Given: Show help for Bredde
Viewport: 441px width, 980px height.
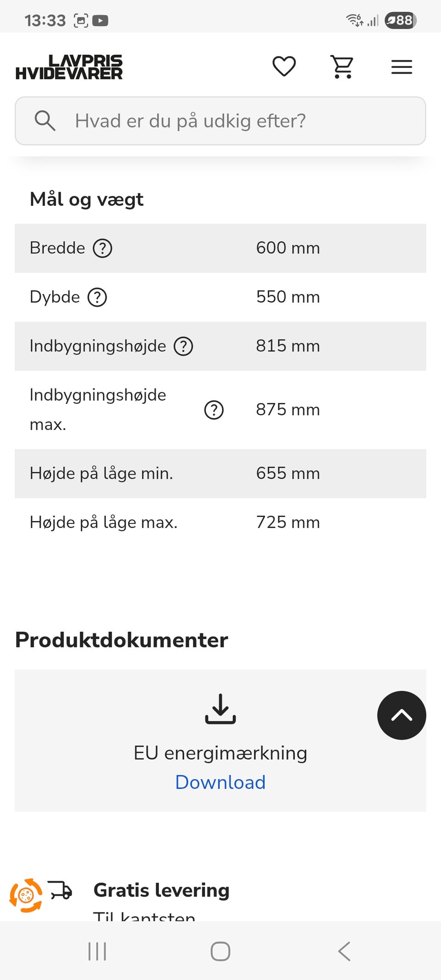Looking at the screenshot, I should 102,249.
